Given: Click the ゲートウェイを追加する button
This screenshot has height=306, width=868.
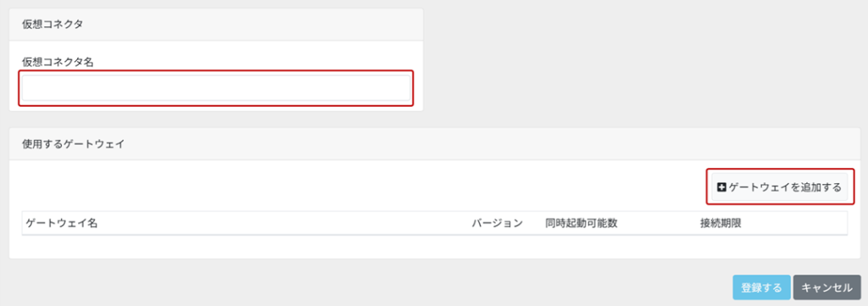Looking at the screenshot, I should click(x=780, y=187).
